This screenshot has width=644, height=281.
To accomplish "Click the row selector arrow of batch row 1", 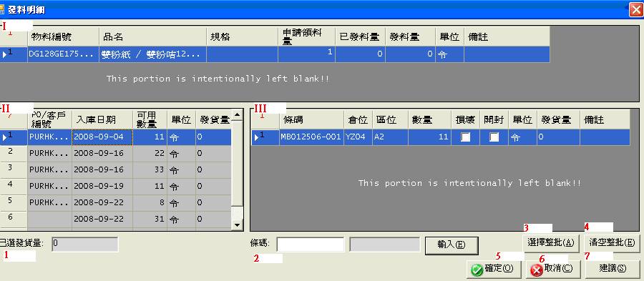I will [x=4, y=138].
